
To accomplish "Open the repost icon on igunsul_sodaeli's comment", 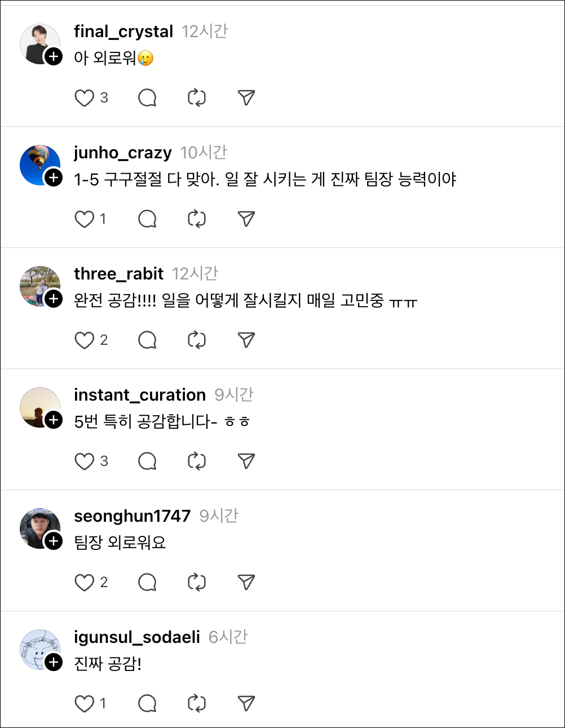I will [196, 703].
